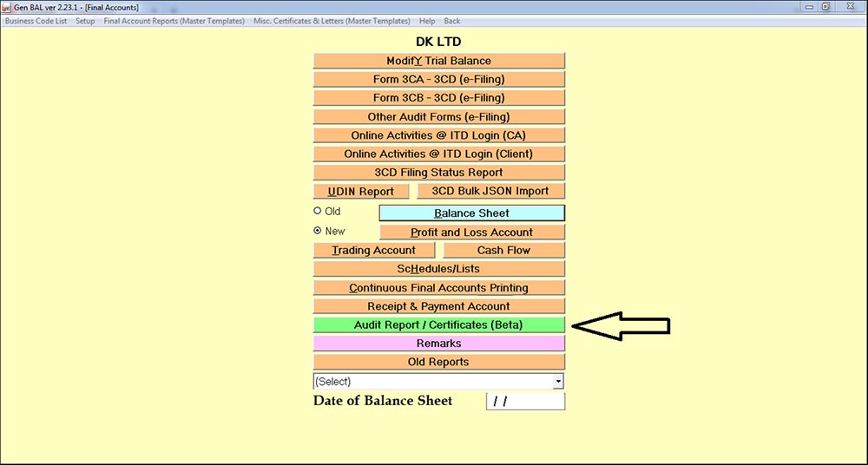The image size is (868, 465).
Task: Open the Cash Flow report
Action: 503,251
